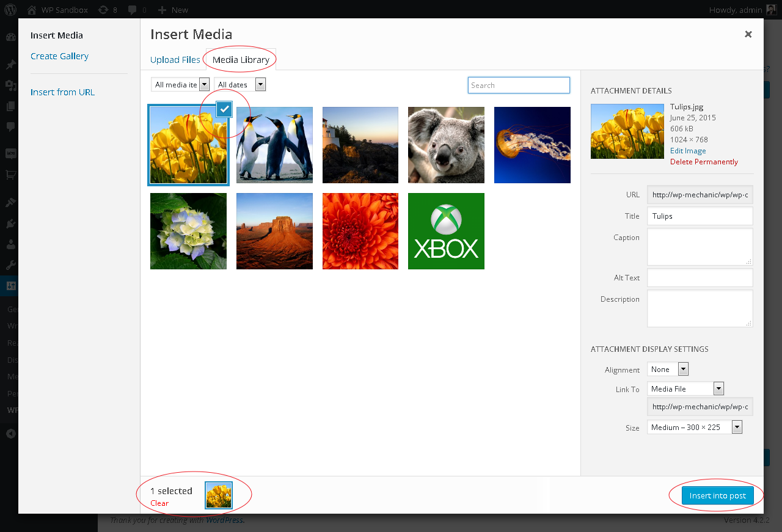Uncheck the selected tulips image checkmark
This screenshot has height=532, width=782.
pos(225,109)
